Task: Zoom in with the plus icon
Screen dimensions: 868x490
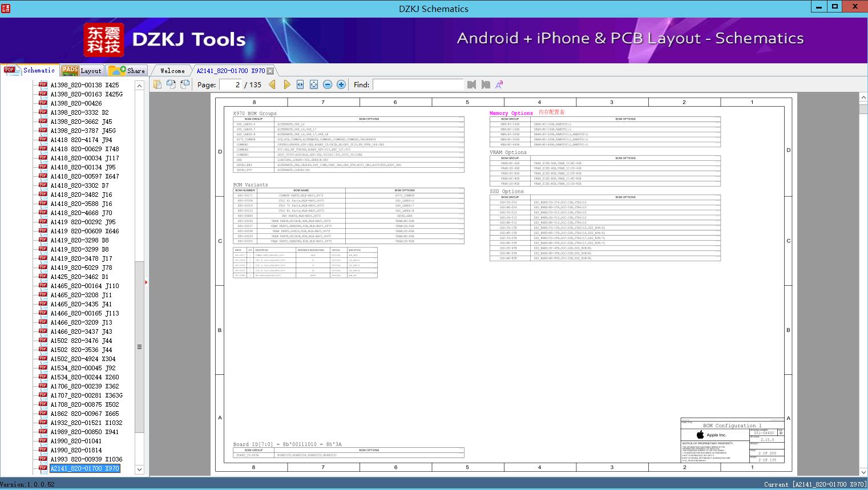Action: [x=341, y=84]
